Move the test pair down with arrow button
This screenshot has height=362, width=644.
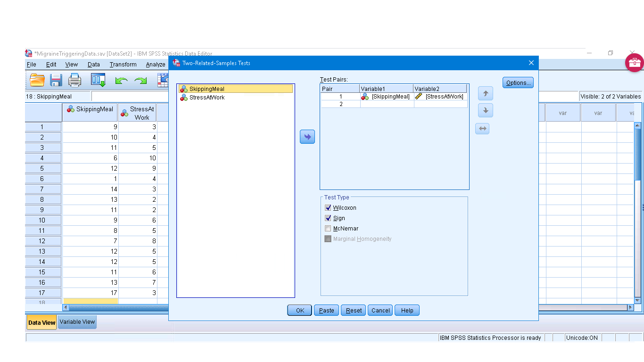[x=485, y=111]
